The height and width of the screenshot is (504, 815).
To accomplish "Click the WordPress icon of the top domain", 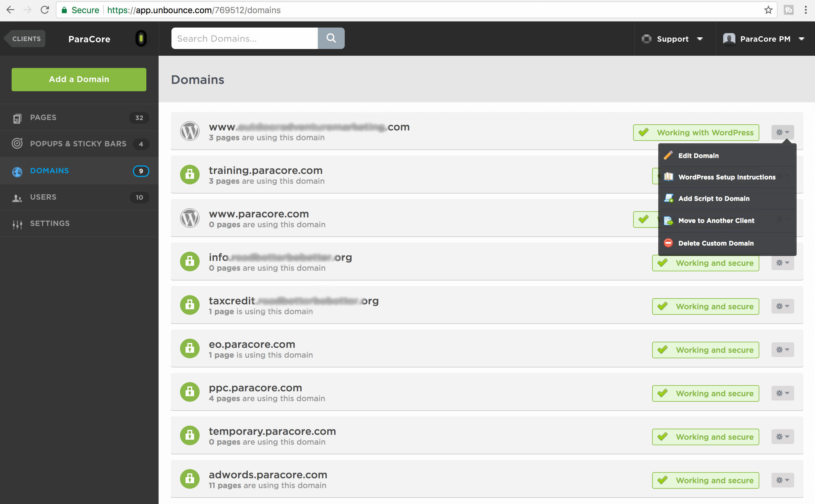I will coord(190,131).
